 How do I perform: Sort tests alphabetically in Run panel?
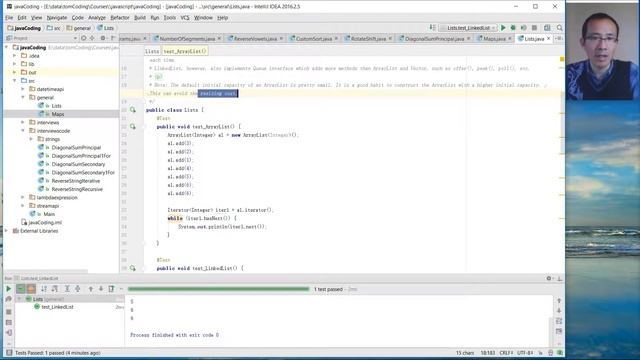[x=44, y=289]
